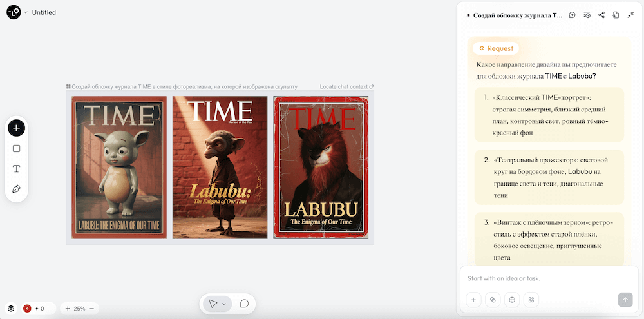
Task: Select the rectangle frame tool
Action: click(x=17, y=149)
